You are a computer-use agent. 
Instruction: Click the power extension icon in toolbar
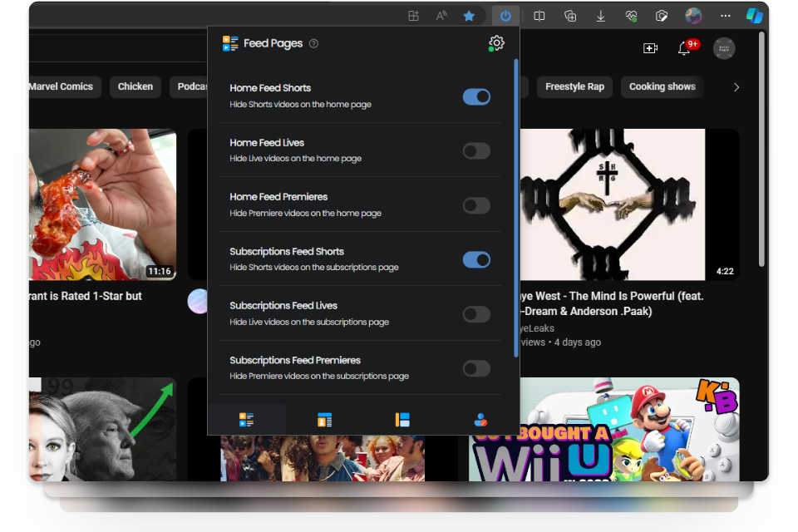[505, 16]
